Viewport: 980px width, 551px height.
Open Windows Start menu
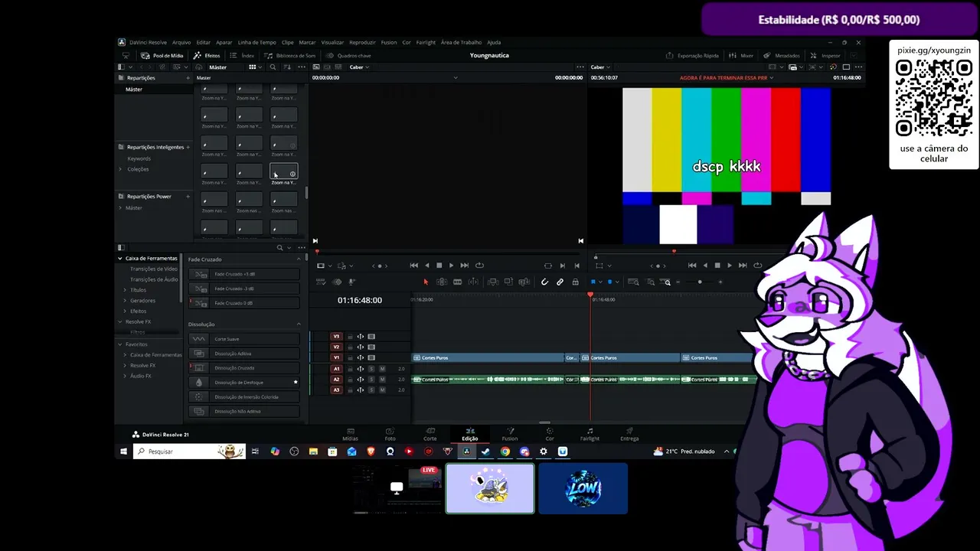pos(123,452)
